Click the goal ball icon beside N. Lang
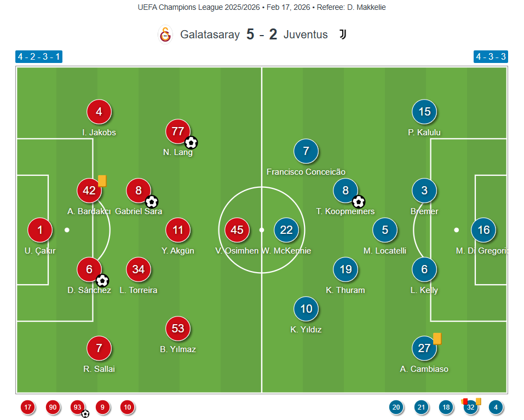 (191, 143)
